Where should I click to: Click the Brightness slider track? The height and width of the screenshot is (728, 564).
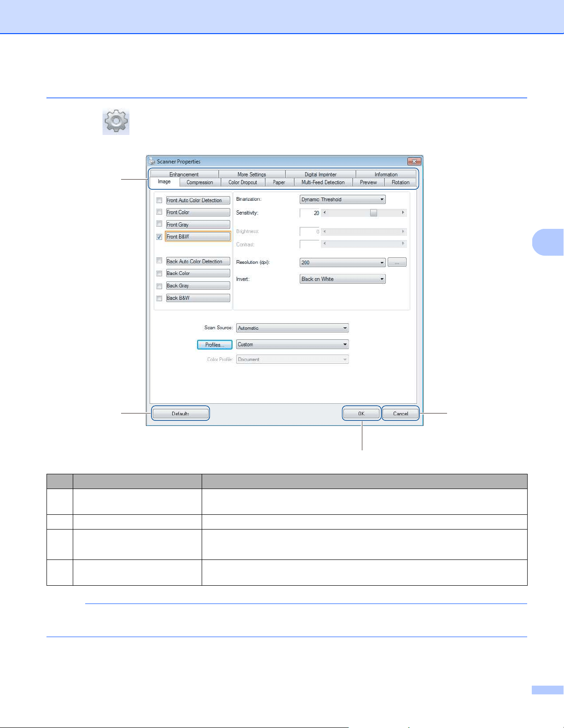364,232
